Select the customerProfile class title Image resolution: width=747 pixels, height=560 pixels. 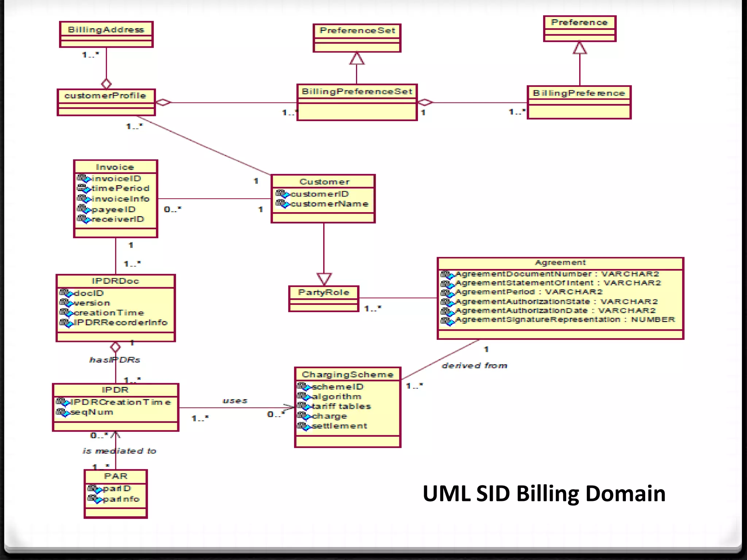(105, 96)
